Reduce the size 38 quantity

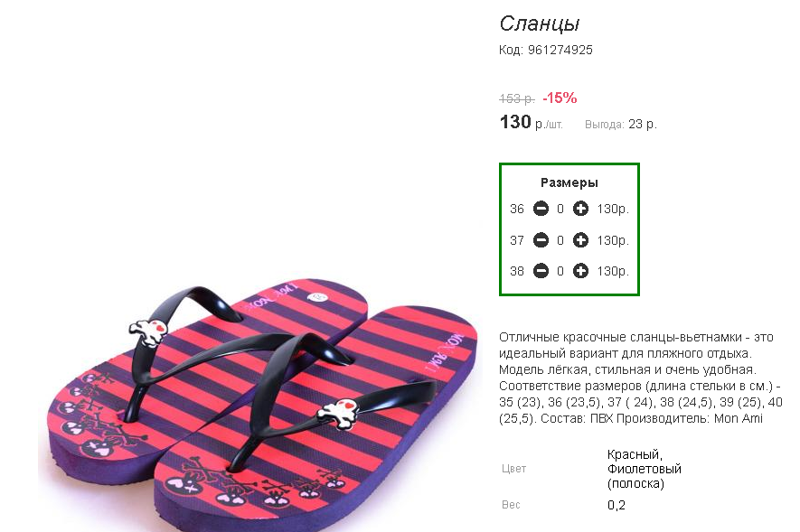(541, 271)
